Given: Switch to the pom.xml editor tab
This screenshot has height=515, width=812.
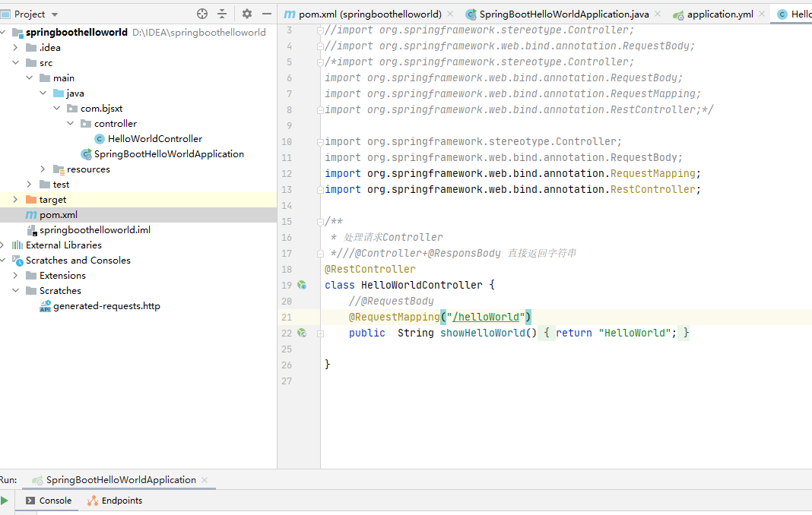Looking at the screenshot, I should [370, 14].
